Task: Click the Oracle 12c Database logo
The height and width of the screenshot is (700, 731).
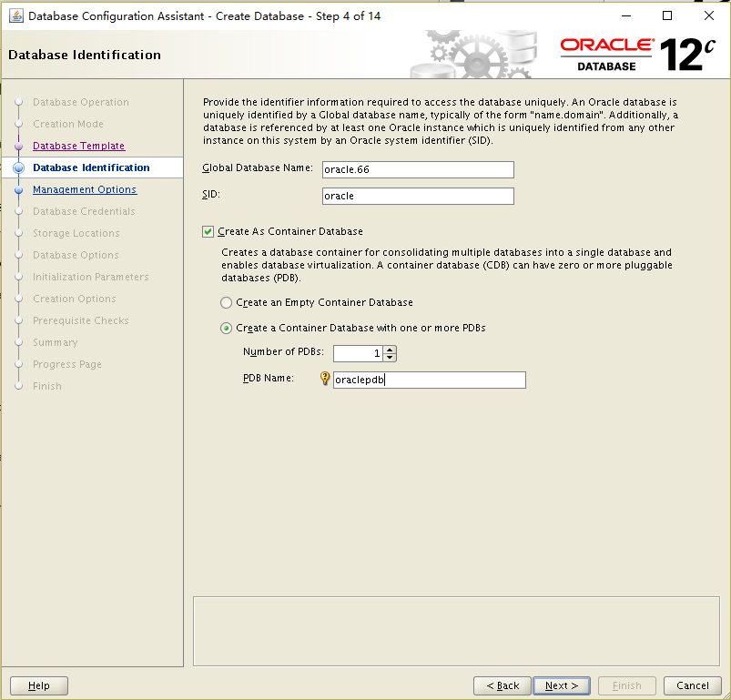Action: click(x=637, y=55)
